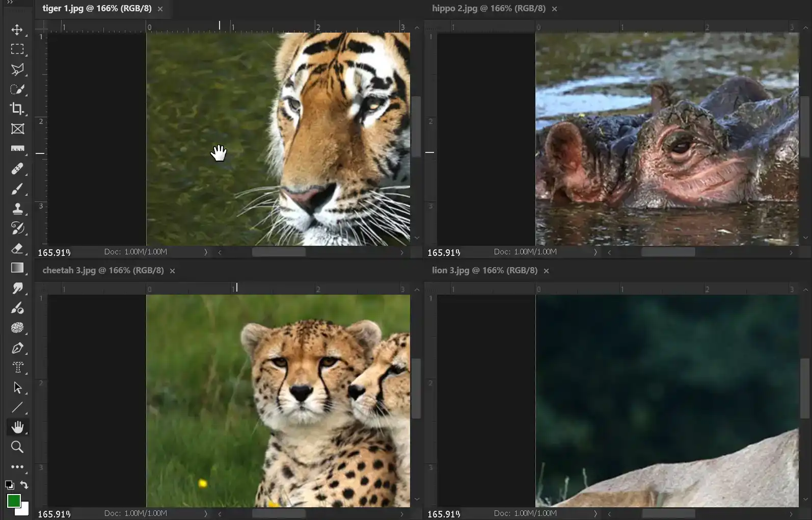
Task: Select the Move tool
Action: (x=17, y=30)
